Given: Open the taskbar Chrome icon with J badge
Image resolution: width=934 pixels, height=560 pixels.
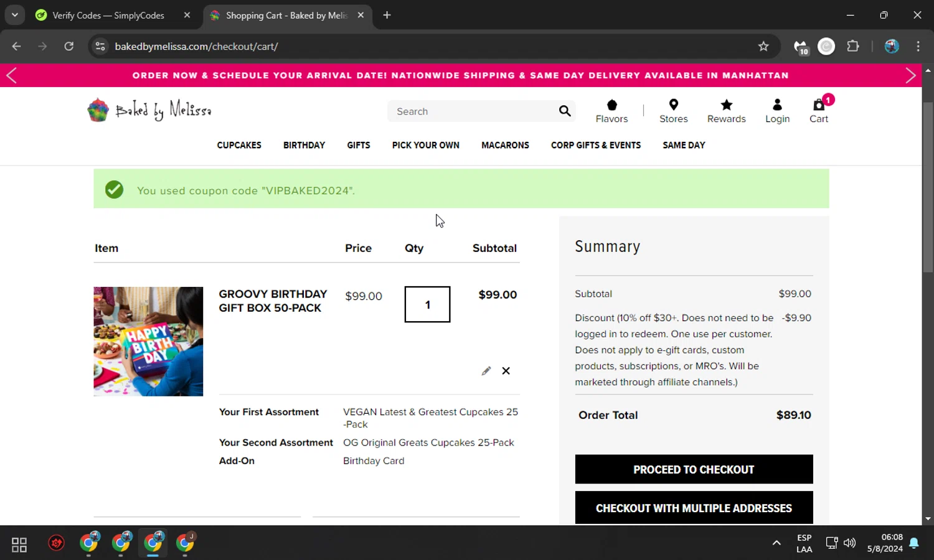Looking at the screenshot, I should click(186, 543).
